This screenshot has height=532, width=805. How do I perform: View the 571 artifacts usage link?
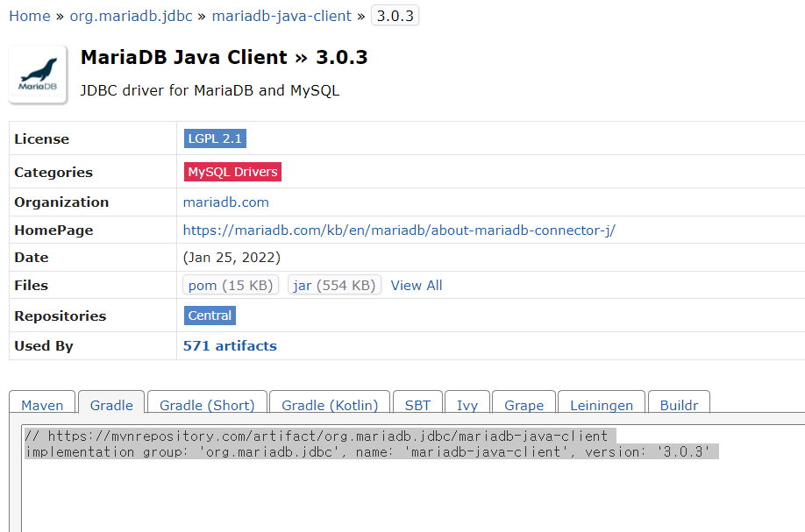tap(230, 346)
